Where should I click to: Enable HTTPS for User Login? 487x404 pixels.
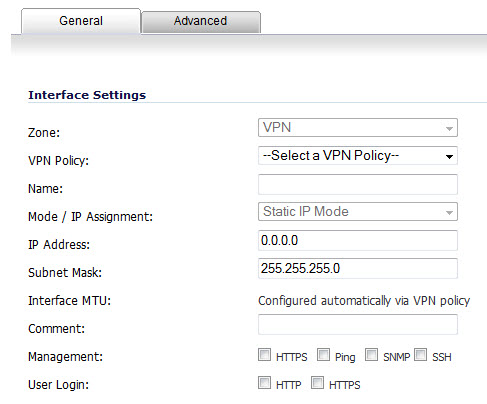(x=317, y=383)
